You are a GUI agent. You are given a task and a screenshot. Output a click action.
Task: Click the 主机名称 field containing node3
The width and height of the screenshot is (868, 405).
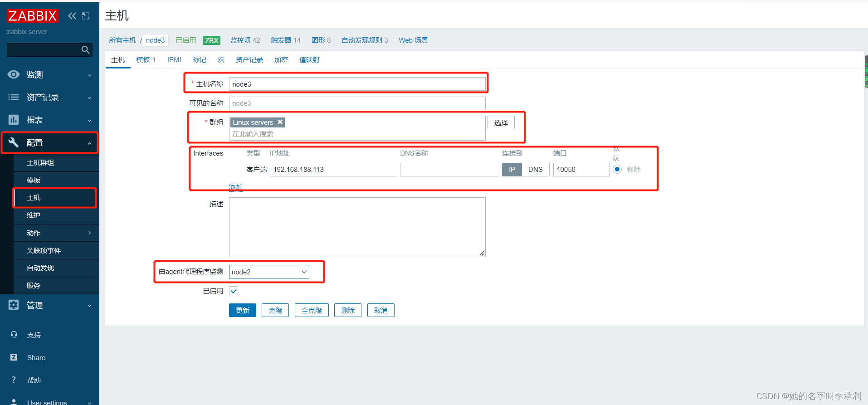[x=357, y=84]
